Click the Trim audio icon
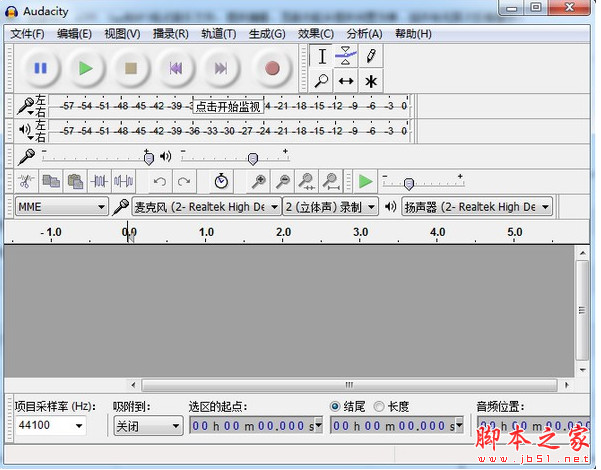This screenshot has height=470, width=601. click(x=99, y=181)
